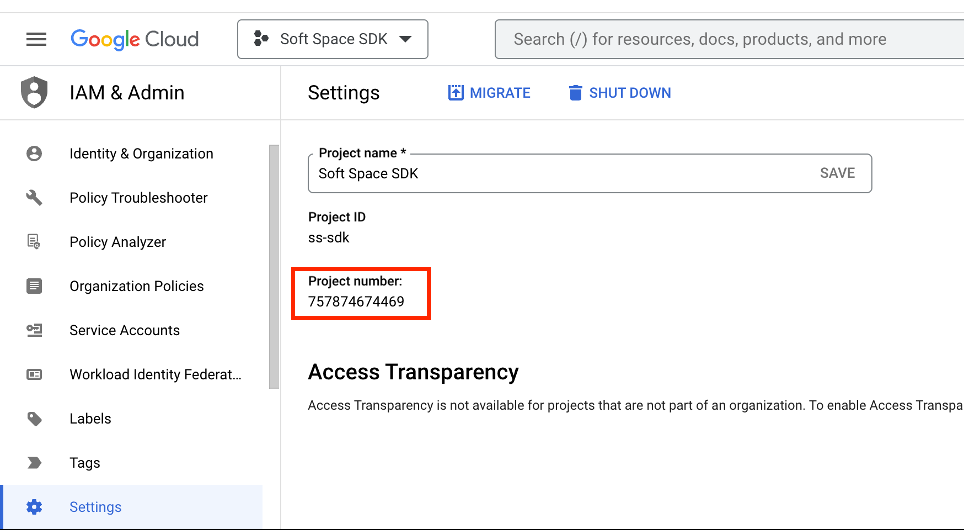
Task: Click the project picker dropdown arrow
Action: pyautogui.click(x=405, y=39)
